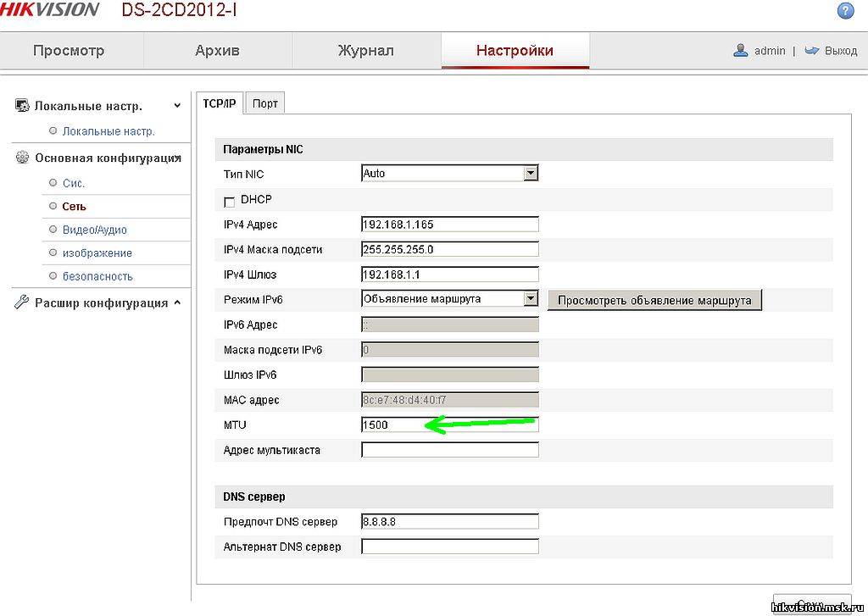Image resolution: width=868 pixels, height=616 pixels.
Task: Click the IPv4 Адрес input field
Action: pyautogui.click(x=449, y=225)
